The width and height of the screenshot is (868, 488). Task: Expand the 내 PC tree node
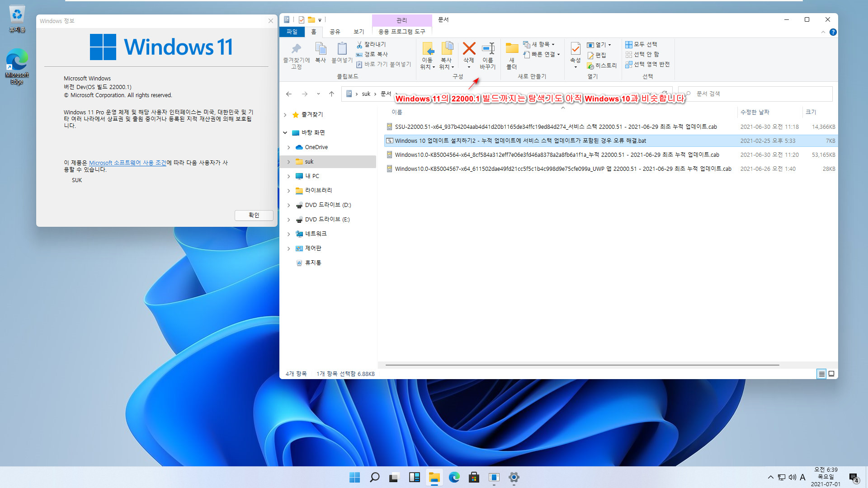289,176
